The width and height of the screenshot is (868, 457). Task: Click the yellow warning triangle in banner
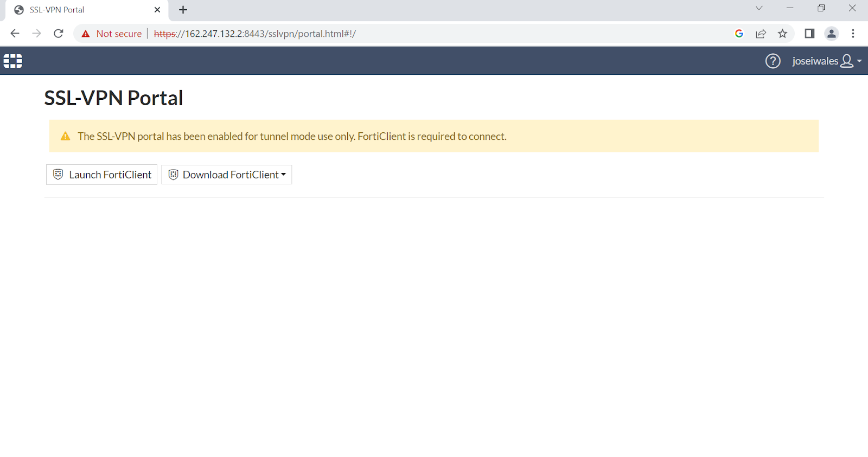(66, 136)
